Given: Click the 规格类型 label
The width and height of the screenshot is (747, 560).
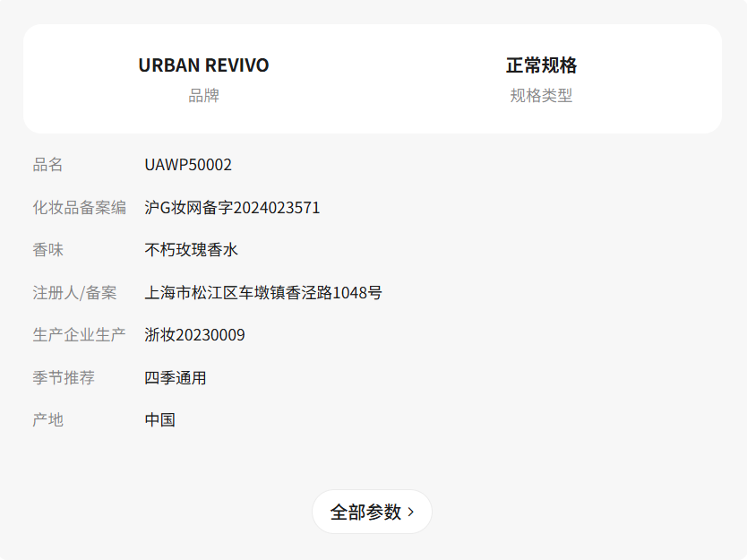Looking at the screenshot, I should tap(541, 95).
